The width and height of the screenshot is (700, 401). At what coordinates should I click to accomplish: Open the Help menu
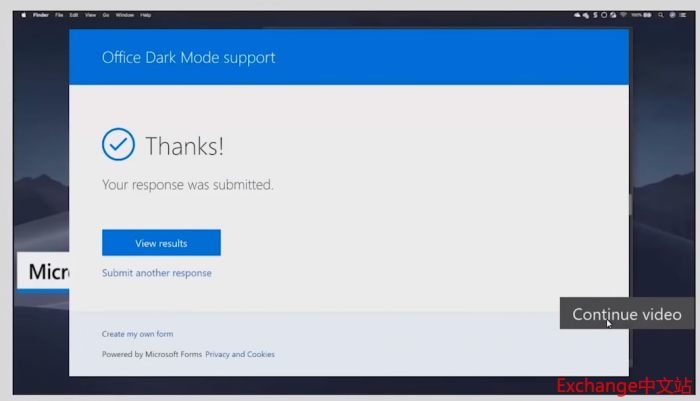(146, 16)
